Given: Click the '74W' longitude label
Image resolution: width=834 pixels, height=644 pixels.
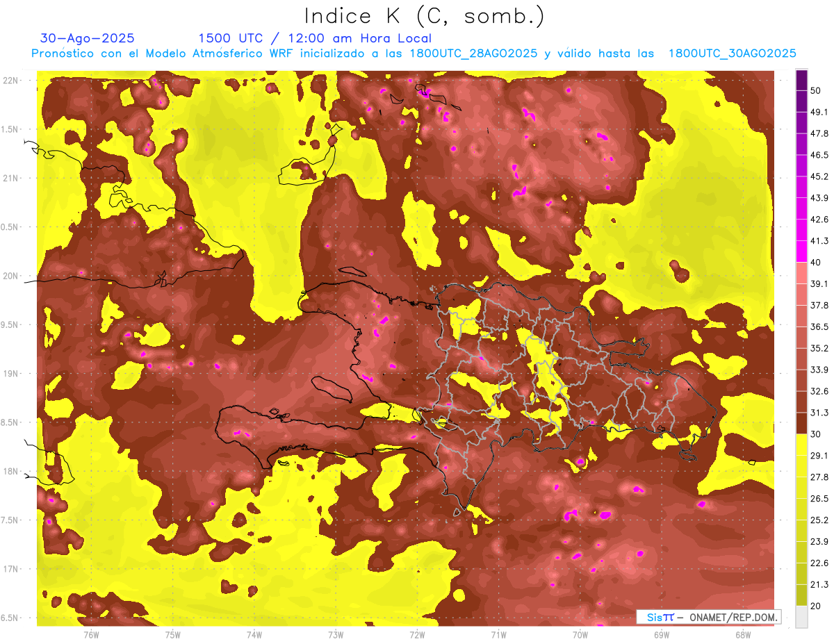Looking at the screenshot, I should pos(254,635).
